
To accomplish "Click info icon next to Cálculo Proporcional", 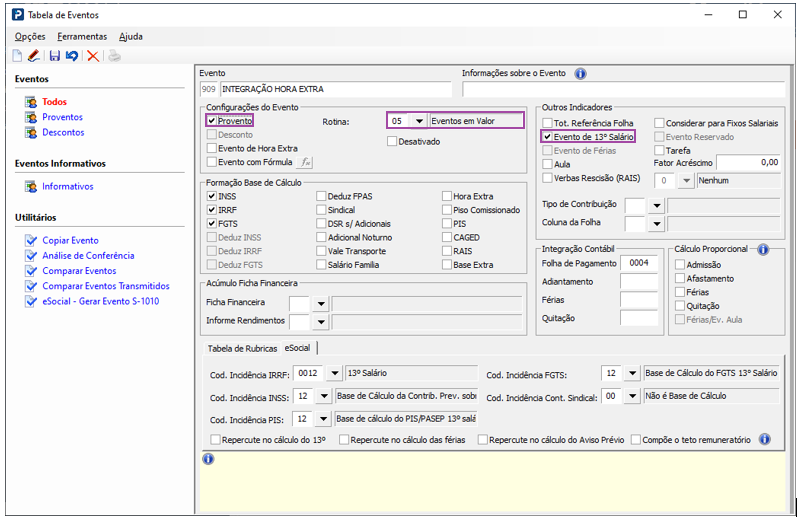I will pos(763,249).
